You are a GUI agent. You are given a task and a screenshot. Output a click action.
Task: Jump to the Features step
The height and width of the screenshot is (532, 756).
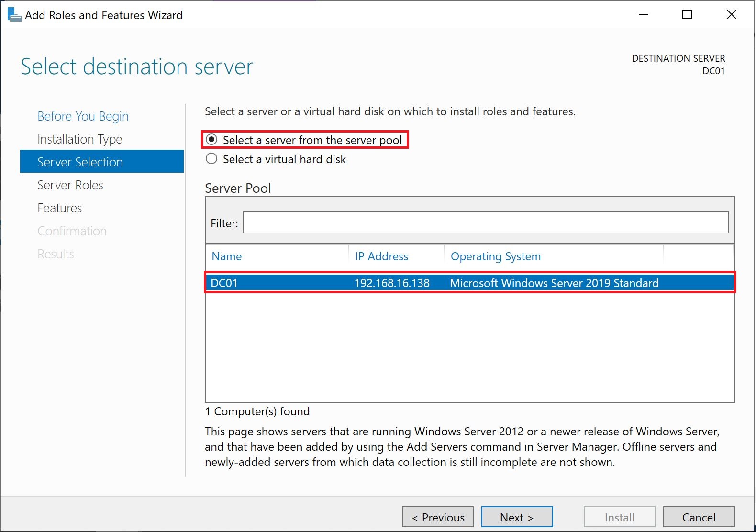pyautogui.click(x=60, y=208)
